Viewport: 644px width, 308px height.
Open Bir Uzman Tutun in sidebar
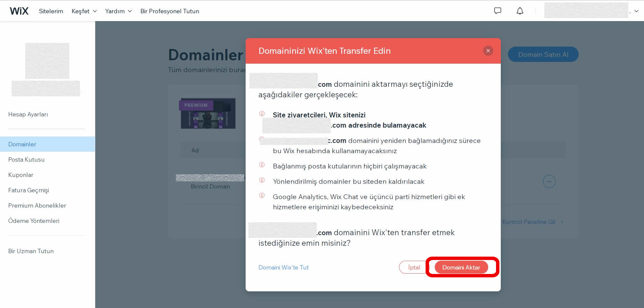click(31, 251)
